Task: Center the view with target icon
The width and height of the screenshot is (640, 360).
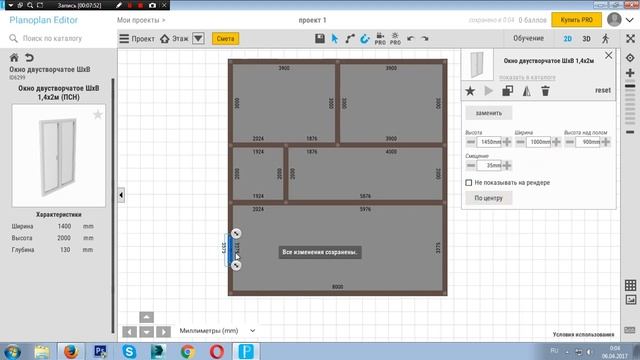Action: (x=630, y=58)
